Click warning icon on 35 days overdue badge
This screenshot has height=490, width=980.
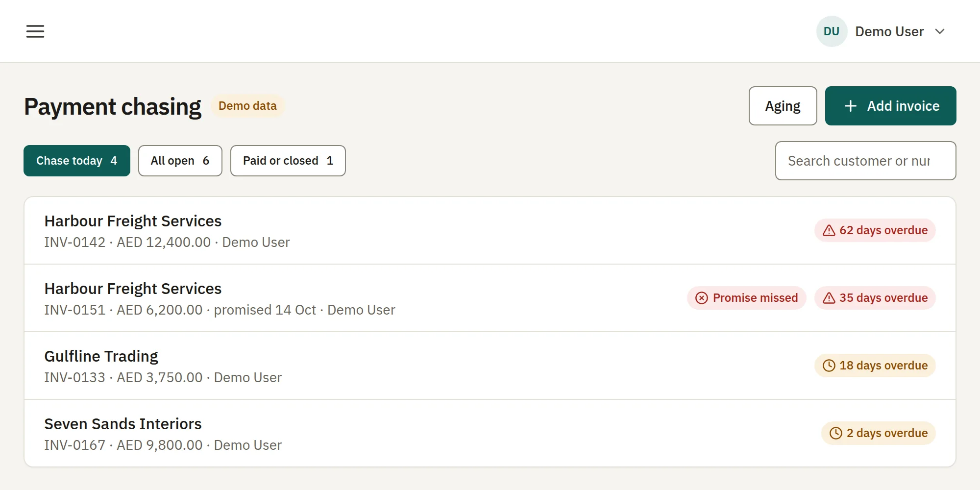tap(829, 298)
